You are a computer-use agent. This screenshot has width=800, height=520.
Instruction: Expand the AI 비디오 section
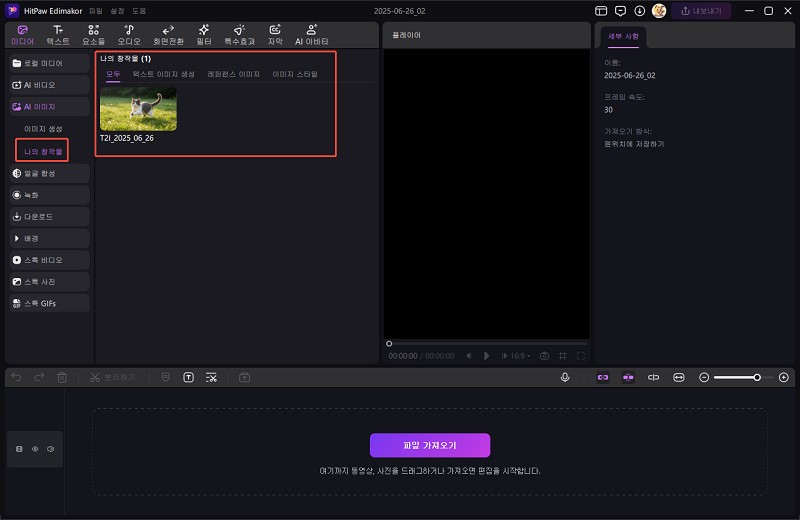(x=49, y=85)
